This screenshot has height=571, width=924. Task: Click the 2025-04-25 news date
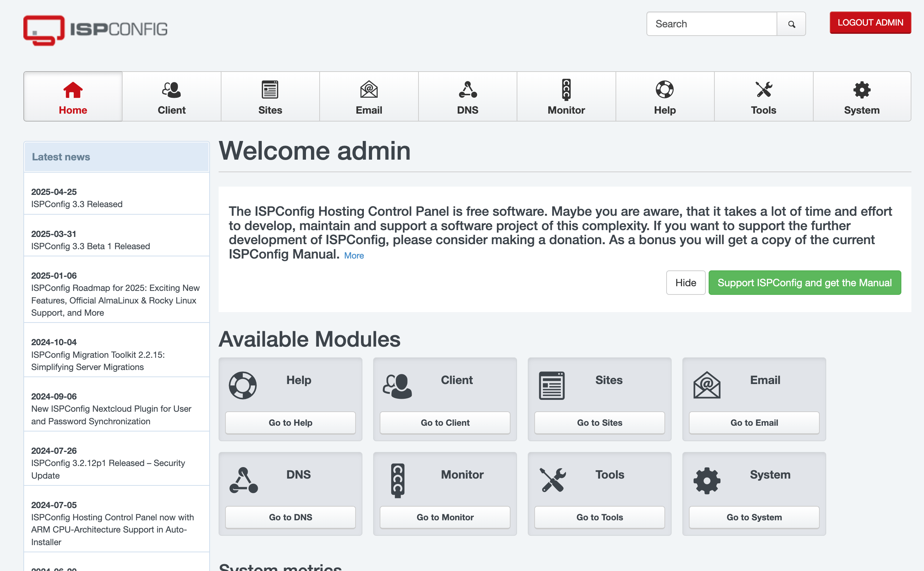[54, 192]
